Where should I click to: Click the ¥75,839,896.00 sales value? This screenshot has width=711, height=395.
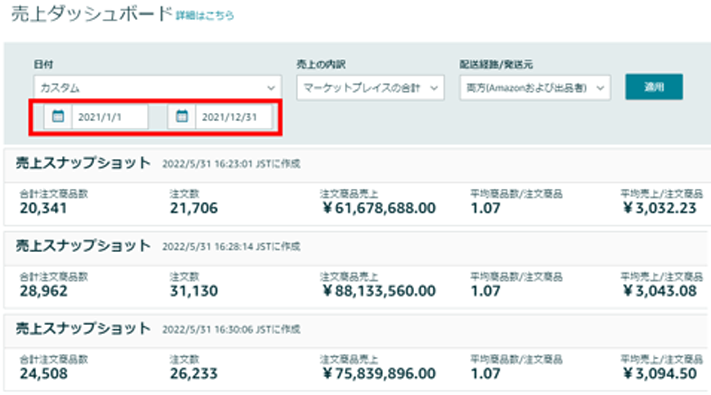pos(379,374)
